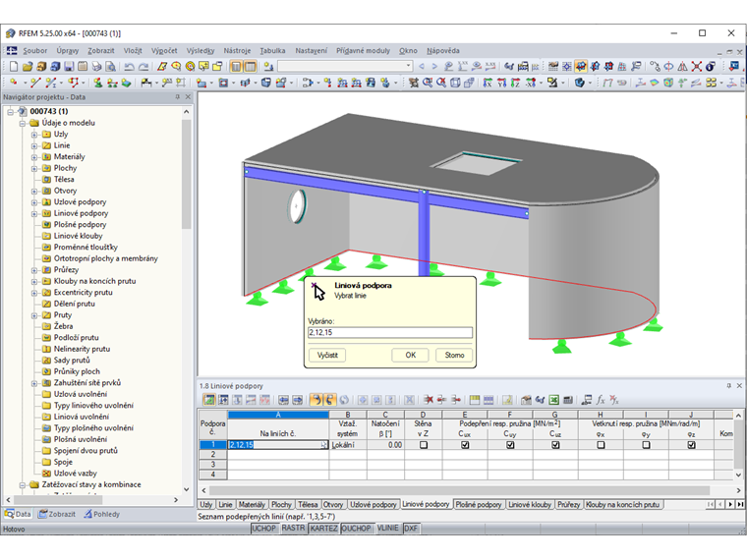747x560 pixels.
Task: Open formula editor fx icon in table toolbar
Action: (601, 400)
